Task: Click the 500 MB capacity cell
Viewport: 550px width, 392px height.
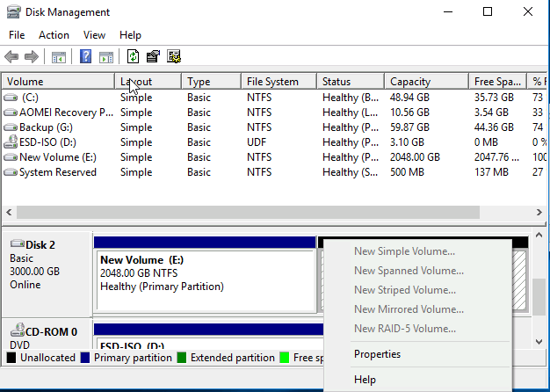Action: coord(407,172)
